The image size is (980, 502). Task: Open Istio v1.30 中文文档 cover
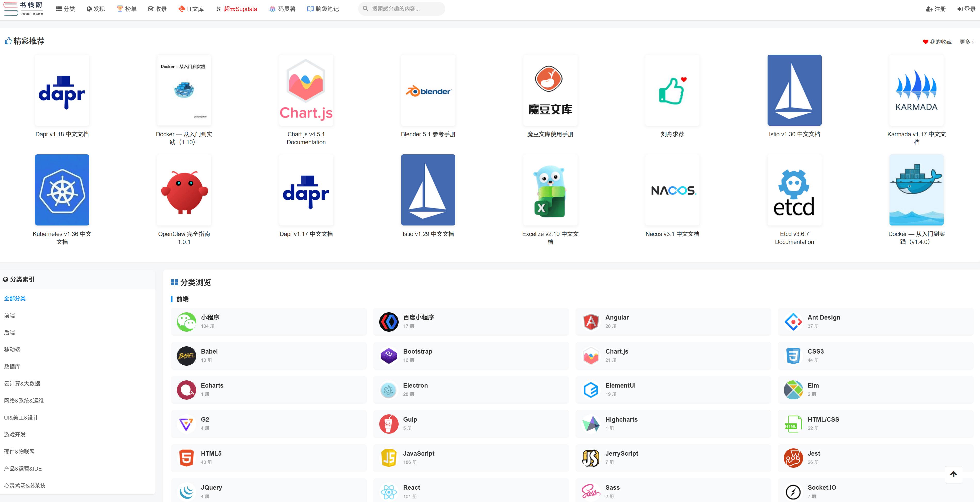pyautogui.click(x=794, y=90)
